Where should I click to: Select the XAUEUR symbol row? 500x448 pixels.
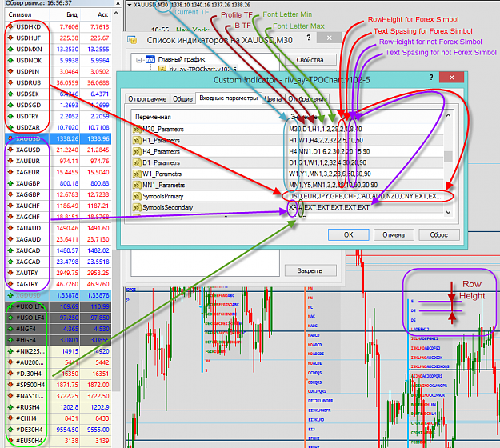coord(58,161)
